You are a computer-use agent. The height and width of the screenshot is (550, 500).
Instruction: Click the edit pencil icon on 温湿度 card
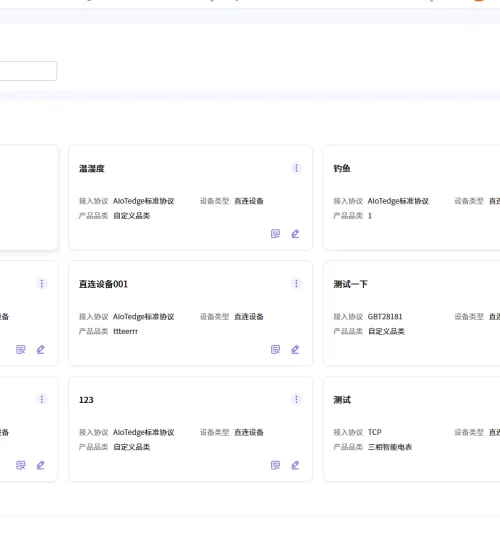(x=295, y=234)
